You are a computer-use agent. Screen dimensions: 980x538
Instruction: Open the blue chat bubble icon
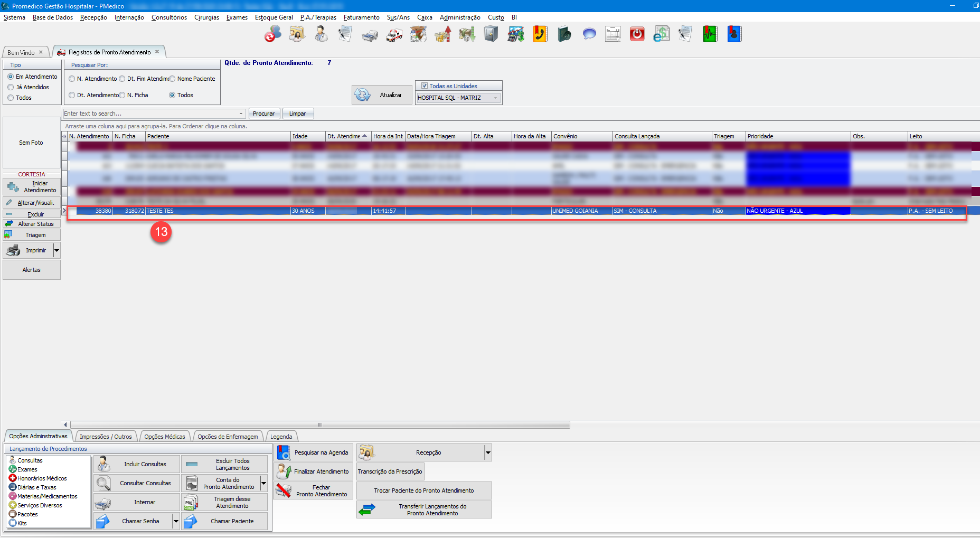(589, 35)
